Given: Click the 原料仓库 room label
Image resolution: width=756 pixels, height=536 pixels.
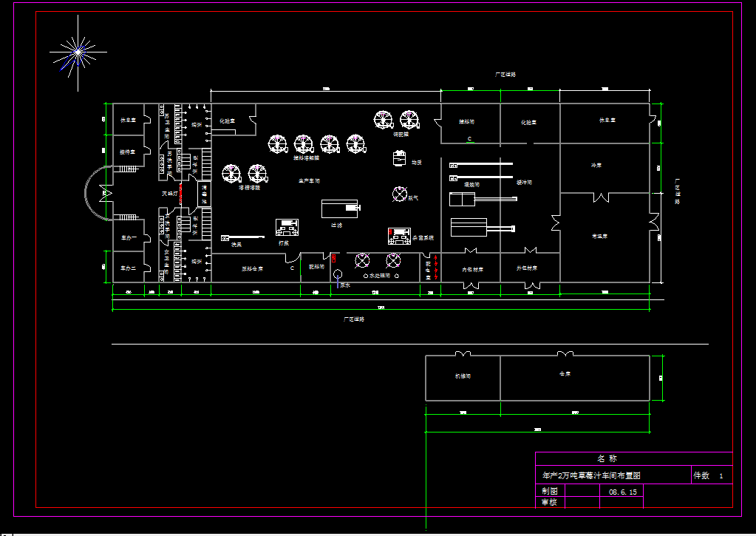Looking at the screenshot, I should pos(252,268).
